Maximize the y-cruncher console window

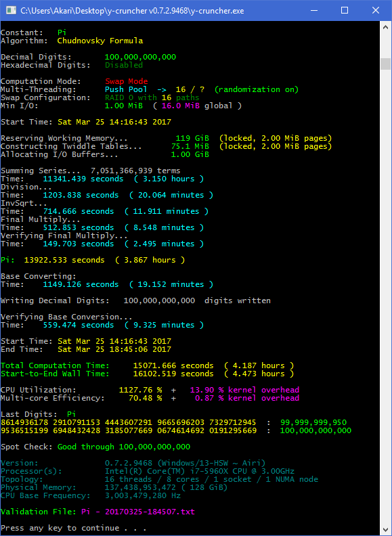345,11
